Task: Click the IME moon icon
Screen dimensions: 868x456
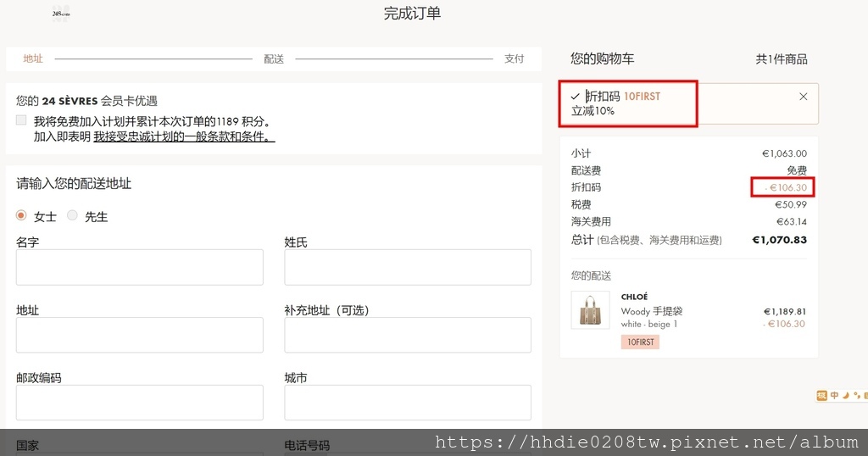Action: pyautogui.click(x=846, y=395)
